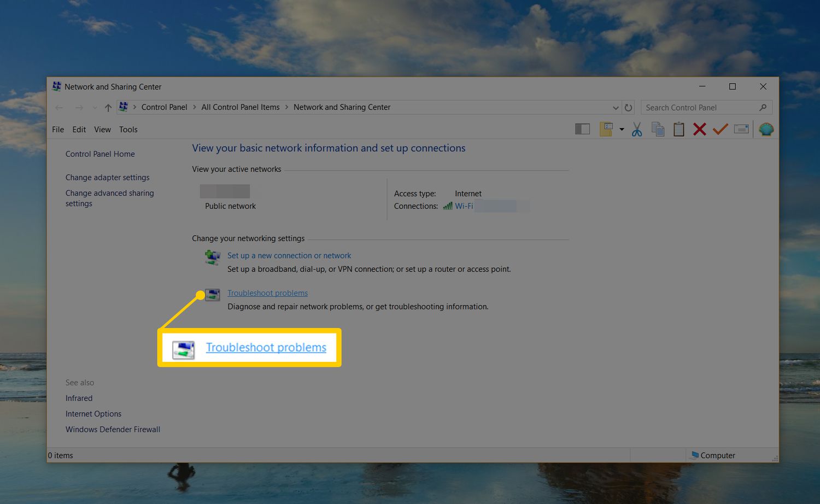Click the scissors Cut icon in toolbar
The image size is (820, 504).
point(637,130)
